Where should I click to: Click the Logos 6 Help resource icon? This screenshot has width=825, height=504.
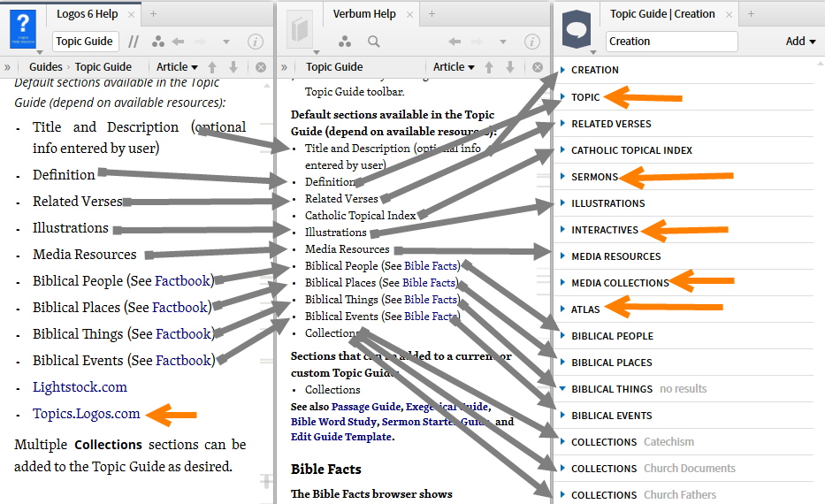point(23,29)
